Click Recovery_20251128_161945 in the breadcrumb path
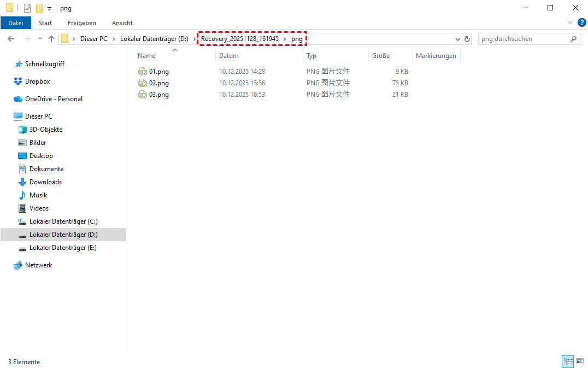This screenshot has width=588, height=368. click(240, 39)
